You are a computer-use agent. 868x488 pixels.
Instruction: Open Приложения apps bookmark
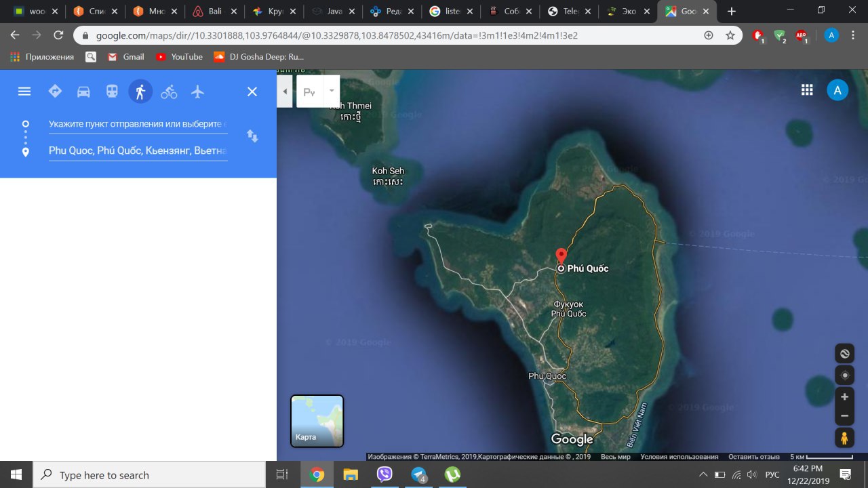[41, 57]
